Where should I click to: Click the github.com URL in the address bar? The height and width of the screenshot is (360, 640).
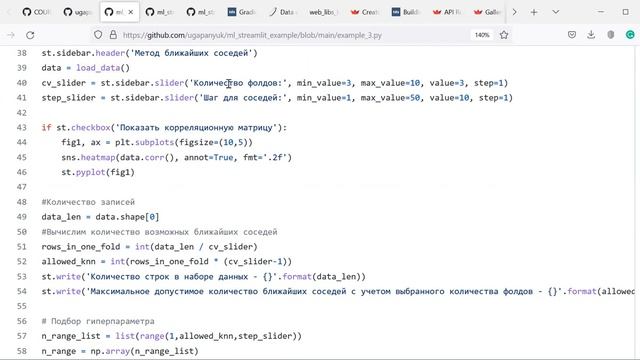252,35
